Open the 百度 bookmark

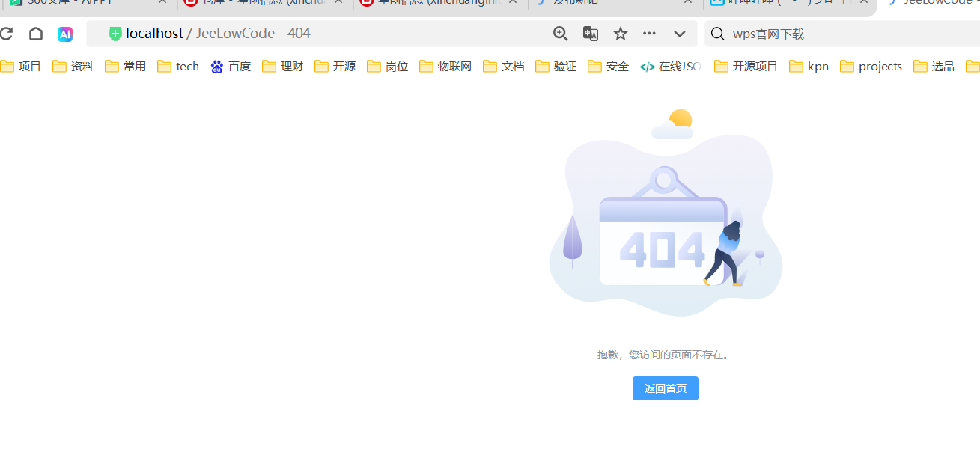pyautogui.click(x=231, y=67)
